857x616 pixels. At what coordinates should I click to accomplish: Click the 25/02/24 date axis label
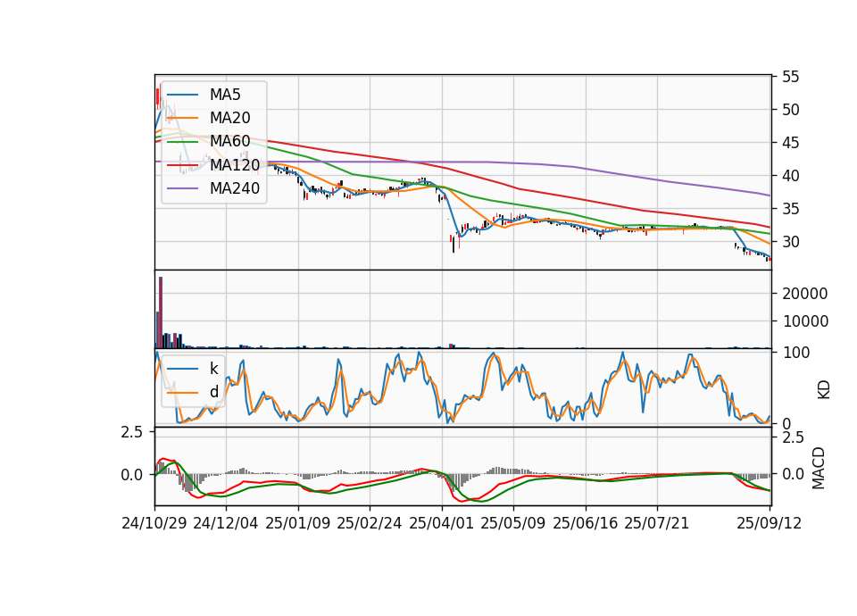[x=370, y=523]
